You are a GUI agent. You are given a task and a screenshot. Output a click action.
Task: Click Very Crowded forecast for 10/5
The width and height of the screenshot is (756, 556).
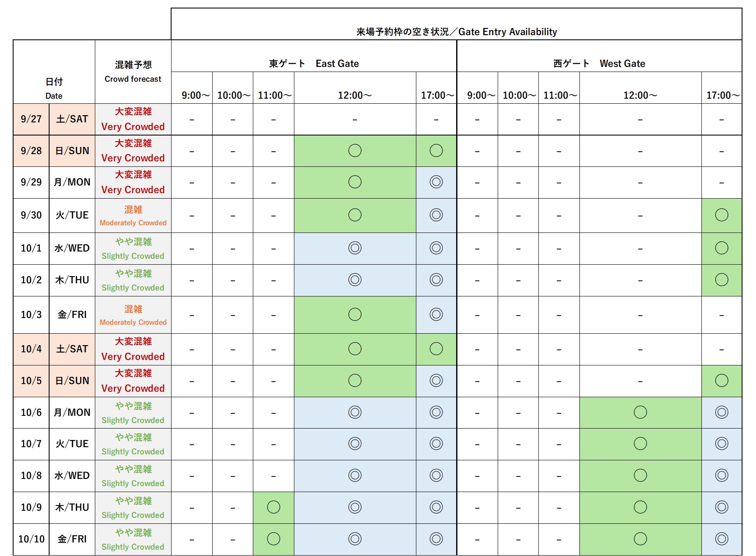coord(133,381)
